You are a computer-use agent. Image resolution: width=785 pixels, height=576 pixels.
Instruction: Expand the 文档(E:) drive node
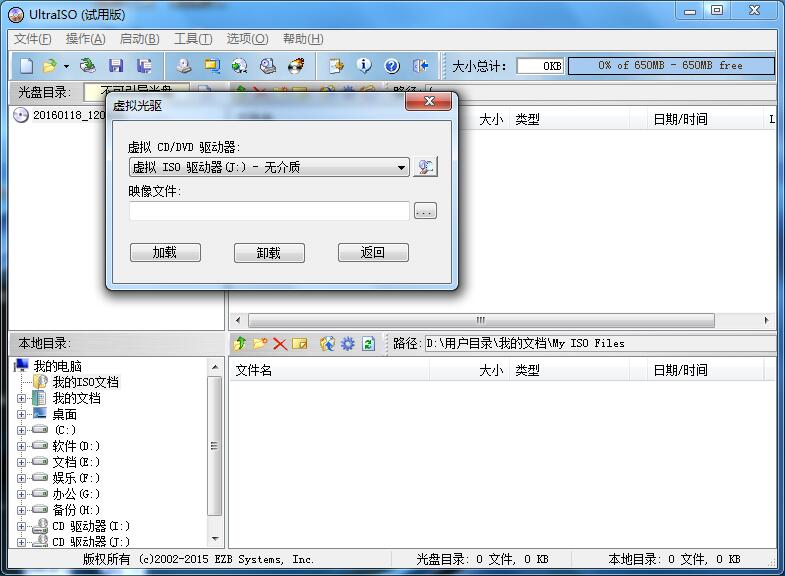(22, 462)
